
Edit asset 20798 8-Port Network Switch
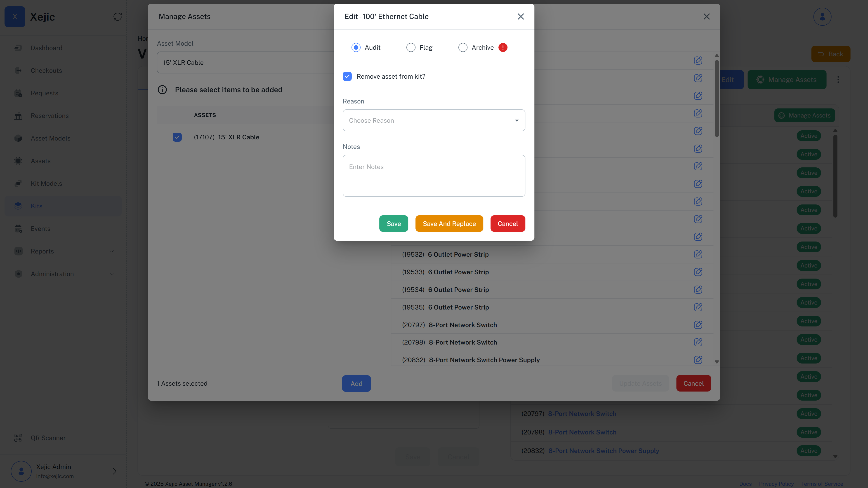[x=698, y=342]
